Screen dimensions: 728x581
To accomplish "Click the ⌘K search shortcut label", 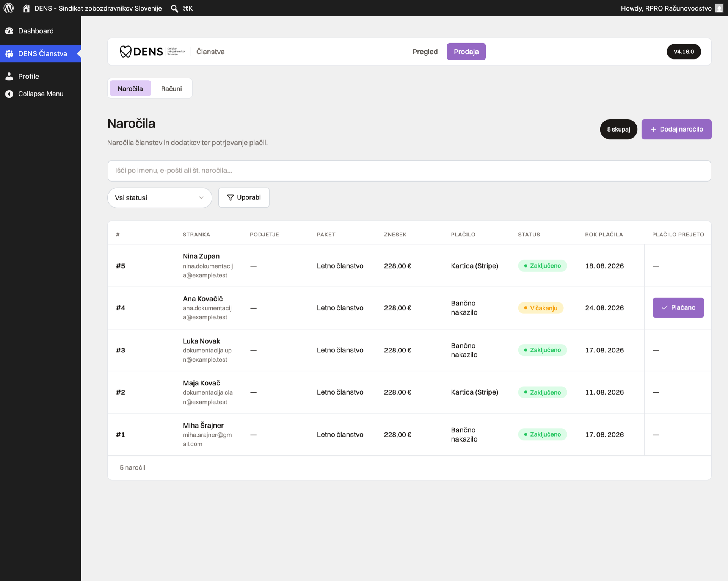I will click(x=188, y=8).
